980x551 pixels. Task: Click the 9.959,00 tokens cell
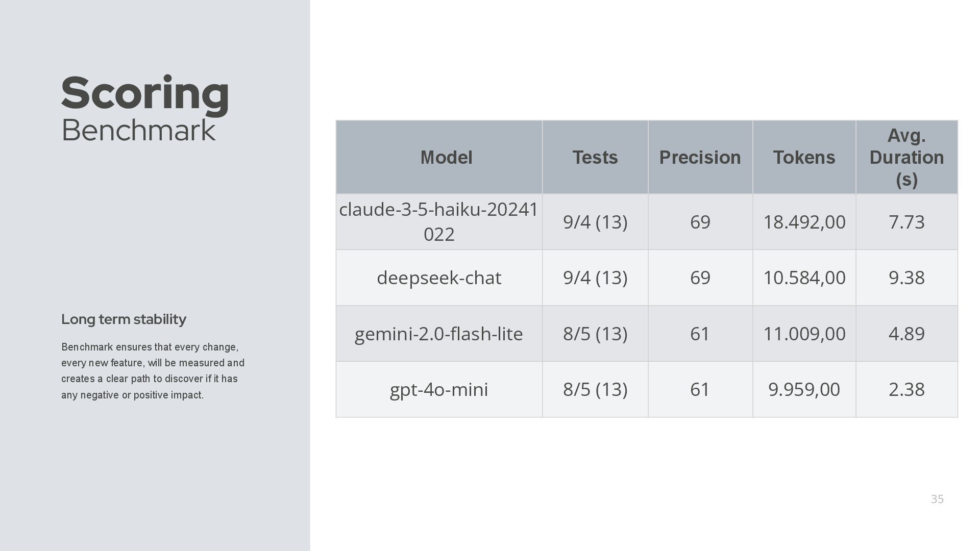tap(804, 389)
